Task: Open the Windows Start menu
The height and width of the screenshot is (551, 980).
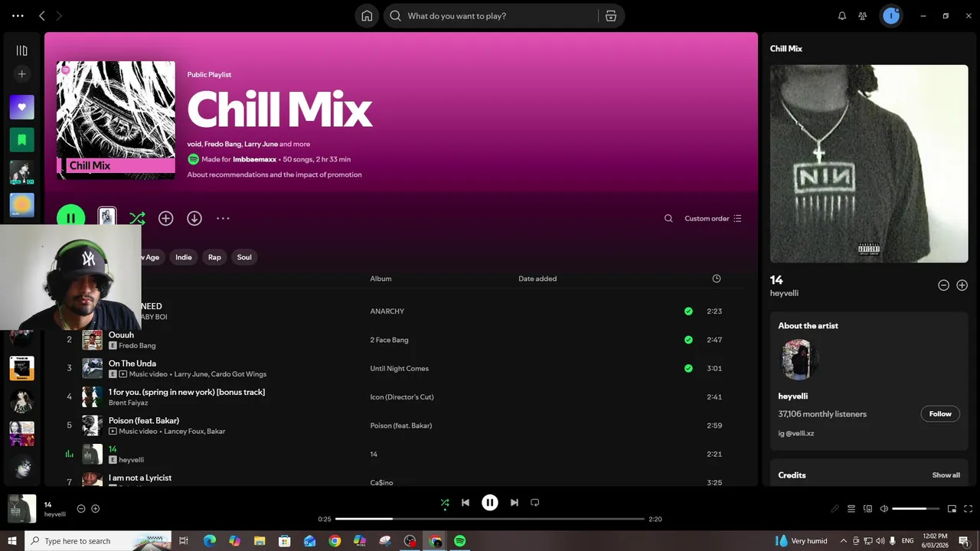Action: (x=12, y=541)
